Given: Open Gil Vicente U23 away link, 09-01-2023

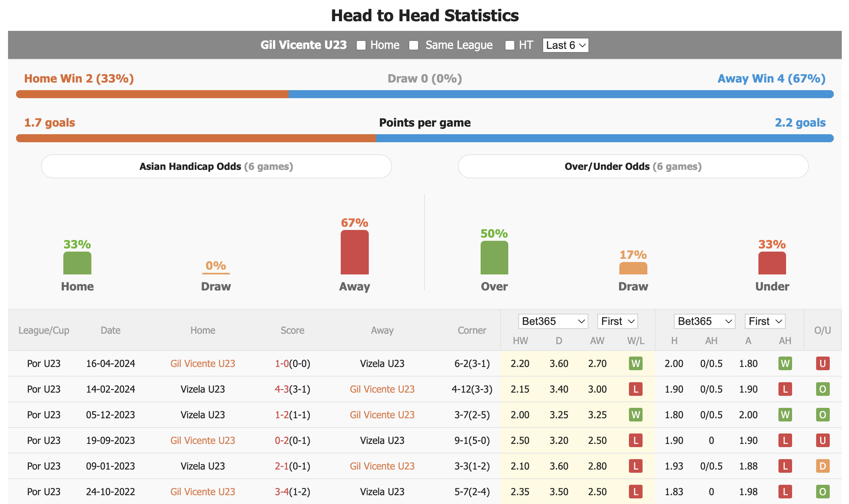Looking at the screenshot, I should [382, 466].
